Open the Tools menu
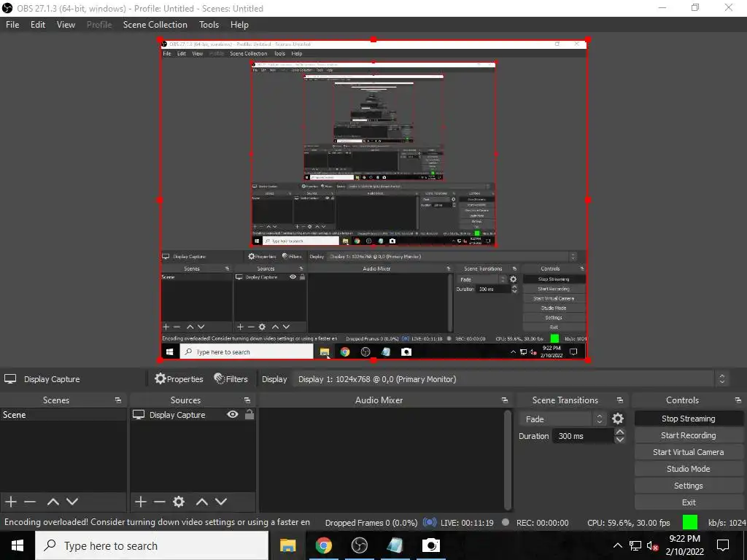The height and width of the screenshot is (560, 747). pos(209,25)
